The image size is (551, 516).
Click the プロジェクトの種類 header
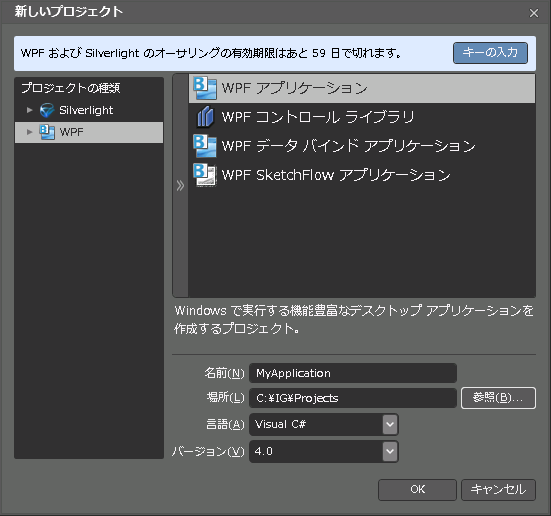(x=71, y=88)
